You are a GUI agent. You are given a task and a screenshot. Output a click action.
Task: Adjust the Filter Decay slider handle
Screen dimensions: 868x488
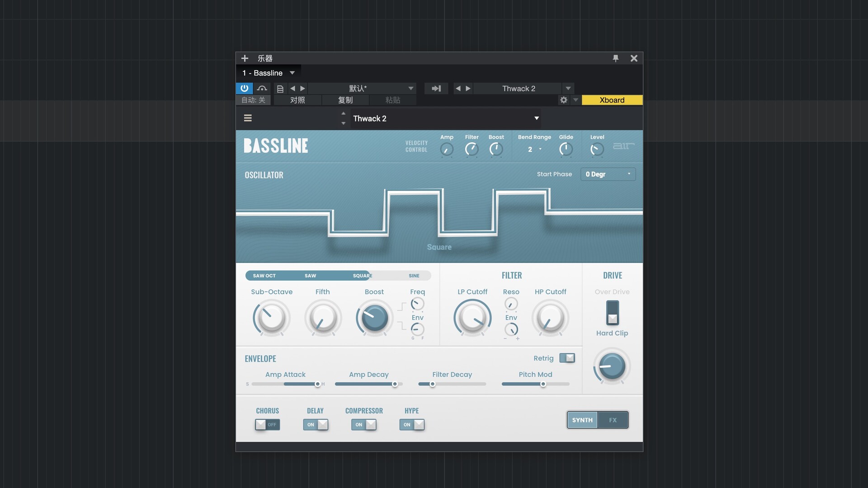[433, 385]
